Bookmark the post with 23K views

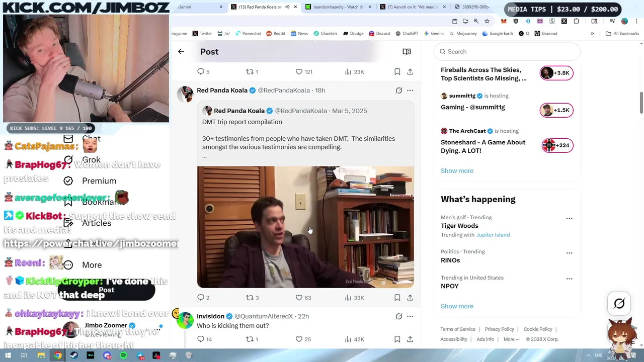[x=397, y=72]
